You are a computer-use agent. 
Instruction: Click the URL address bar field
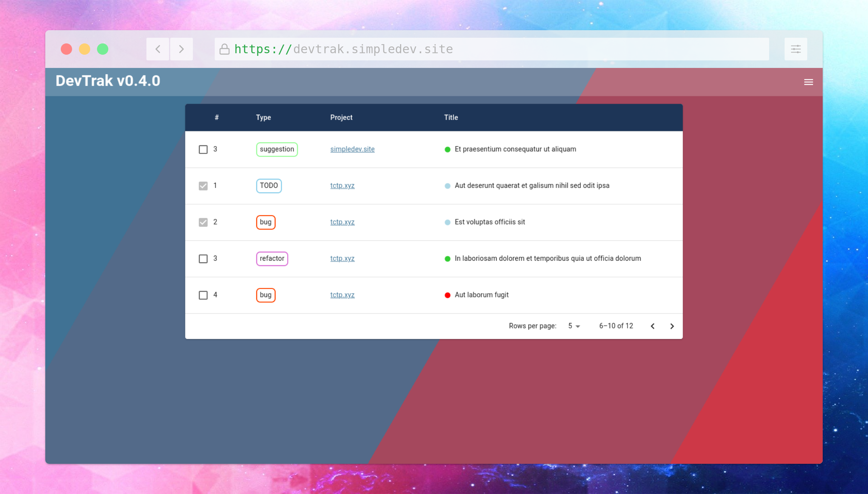491,49
